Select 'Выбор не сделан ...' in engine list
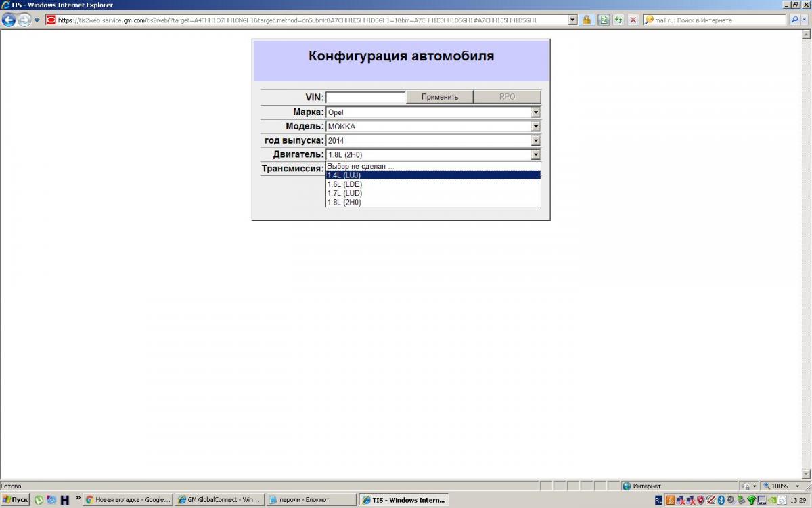 coord(433,166)
